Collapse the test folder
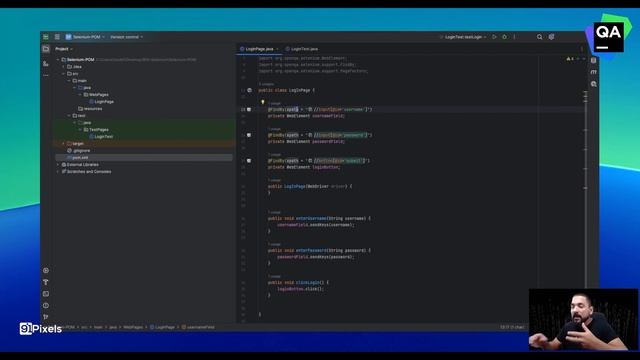640x360 pixels. [69, 116]
